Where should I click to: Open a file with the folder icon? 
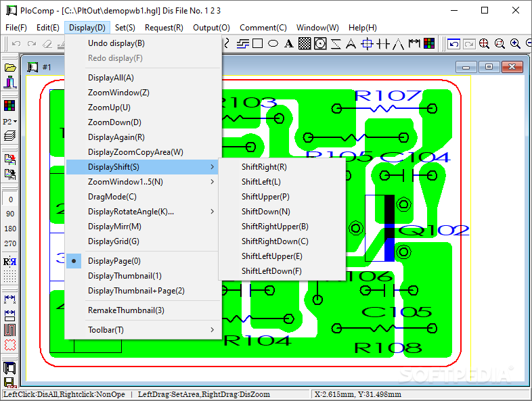coord(10,68)
